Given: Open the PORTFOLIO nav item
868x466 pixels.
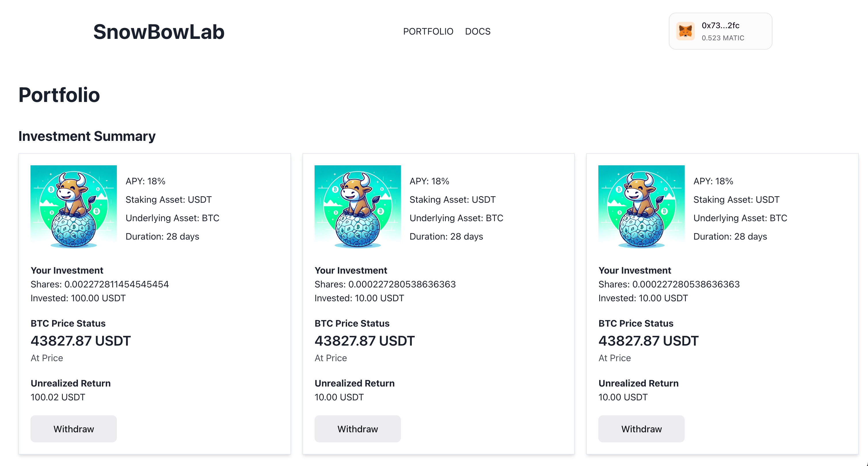Looking at the screenshot, I should 428,31.
